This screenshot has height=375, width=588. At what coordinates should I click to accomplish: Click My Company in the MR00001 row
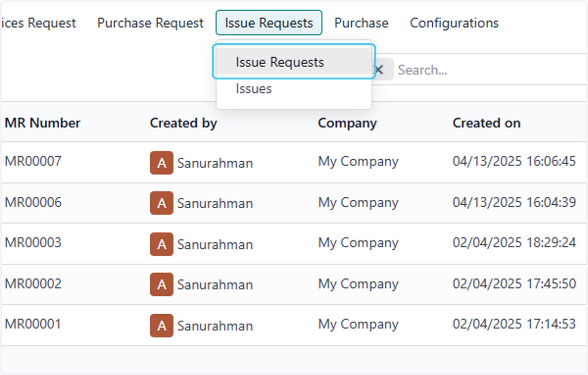[x=359, y=325]
